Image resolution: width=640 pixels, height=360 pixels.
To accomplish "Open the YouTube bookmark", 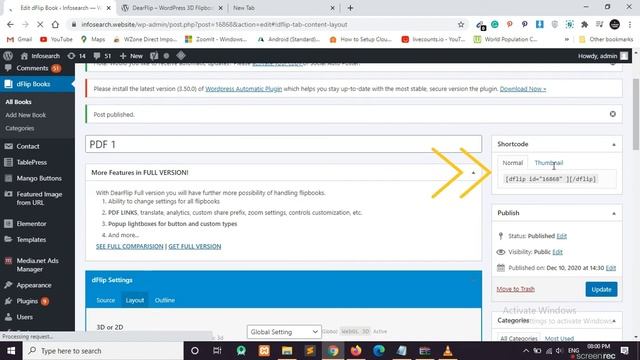I will [x=56, y=40].
